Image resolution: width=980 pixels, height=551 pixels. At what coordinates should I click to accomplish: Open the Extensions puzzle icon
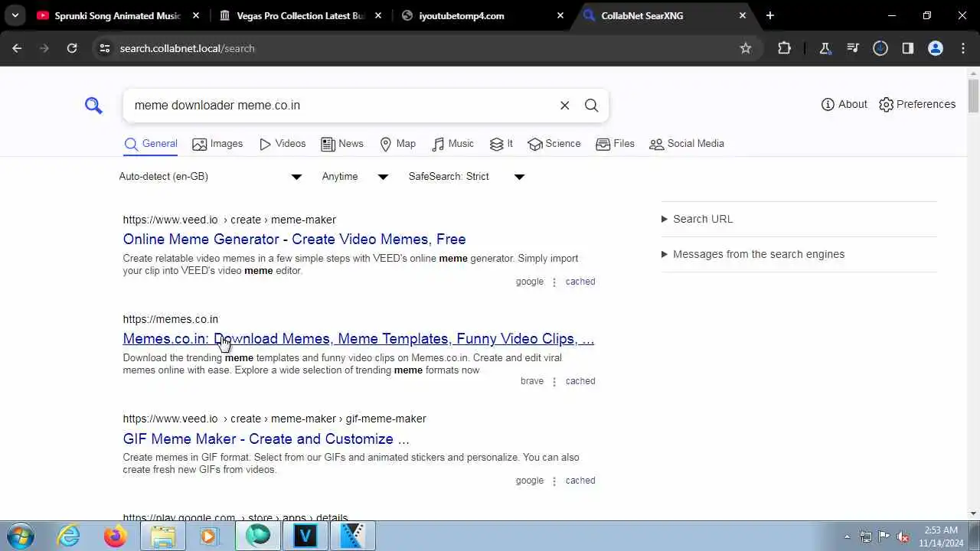click(784, 48)
